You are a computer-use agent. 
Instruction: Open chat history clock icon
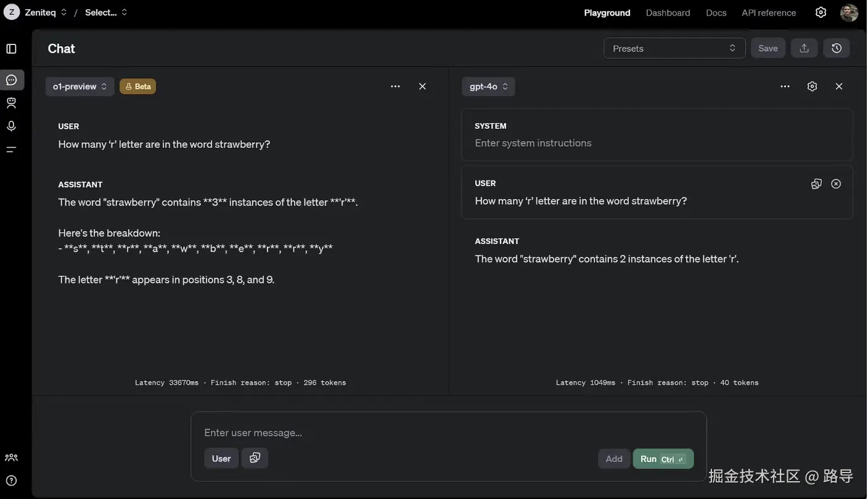click(x=837, y=48)
